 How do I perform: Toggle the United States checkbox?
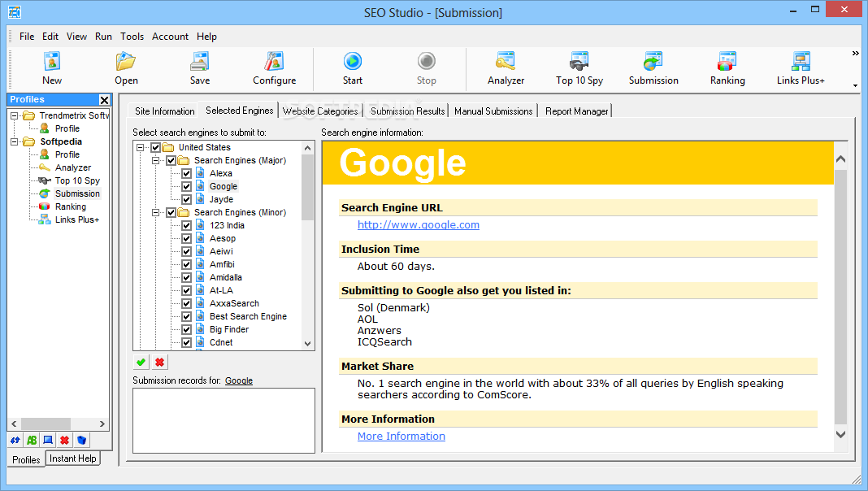coord(155,147)
